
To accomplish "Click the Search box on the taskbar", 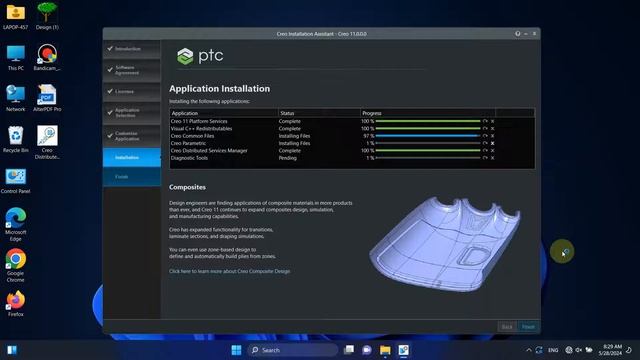I will (x=293, y=350).
